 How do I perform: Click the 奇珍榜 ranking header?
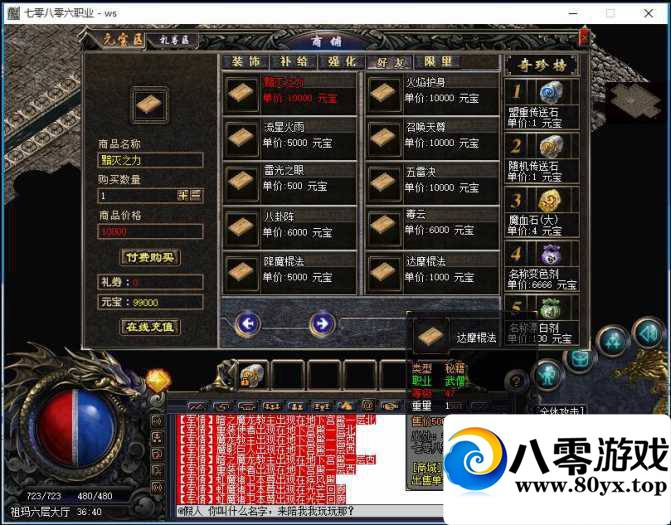point(541,65)
